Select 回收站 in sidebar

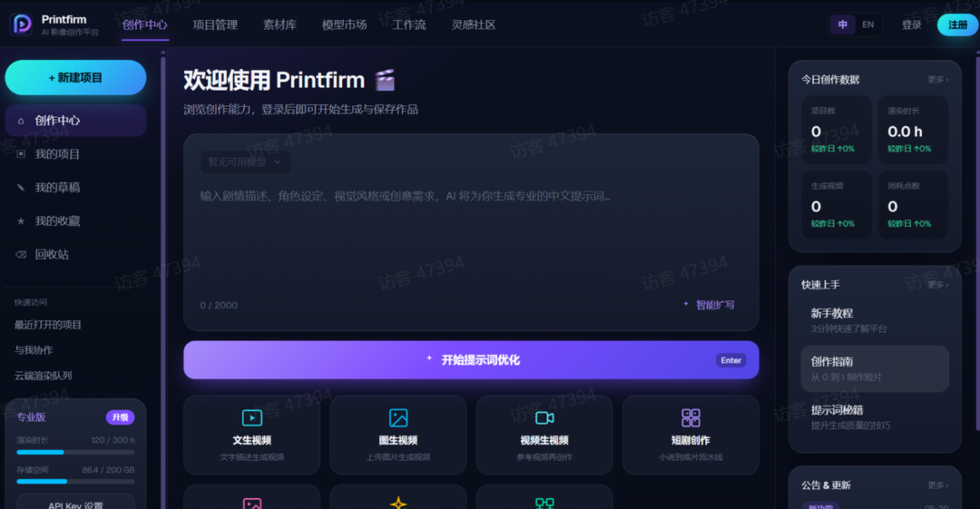[x=75, y=254]
